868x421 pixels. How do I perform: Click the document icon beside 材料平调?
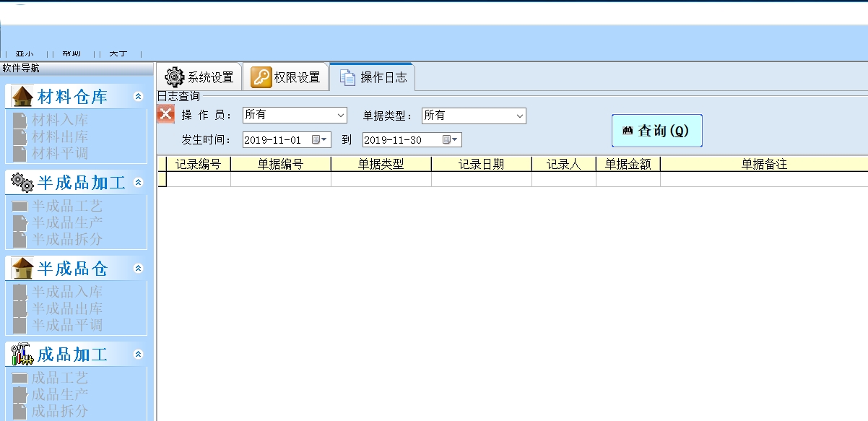pos(20,153)
